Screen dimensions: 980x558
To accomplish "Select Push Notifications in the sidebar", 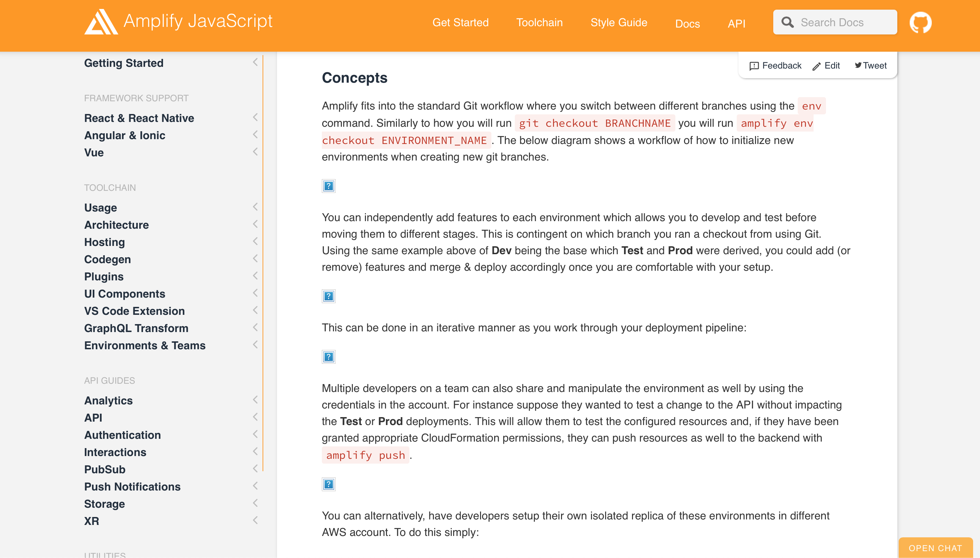I will click(132, 486).
